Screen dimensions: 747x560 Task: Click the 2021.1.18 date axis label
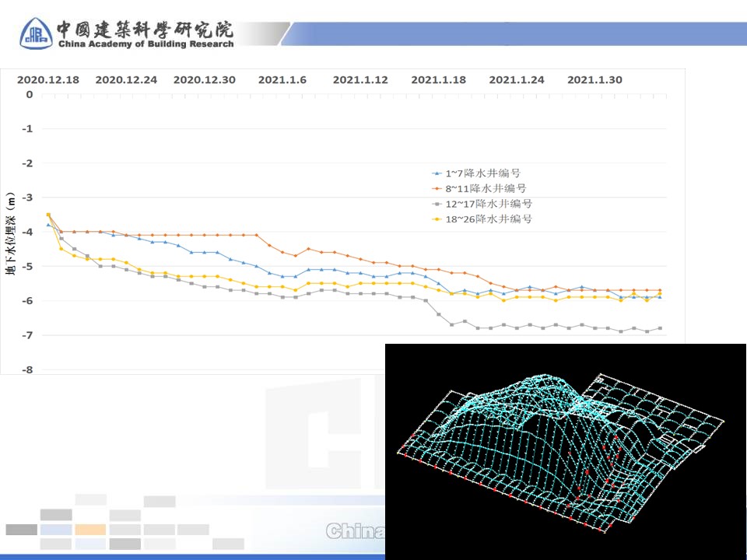438,79
